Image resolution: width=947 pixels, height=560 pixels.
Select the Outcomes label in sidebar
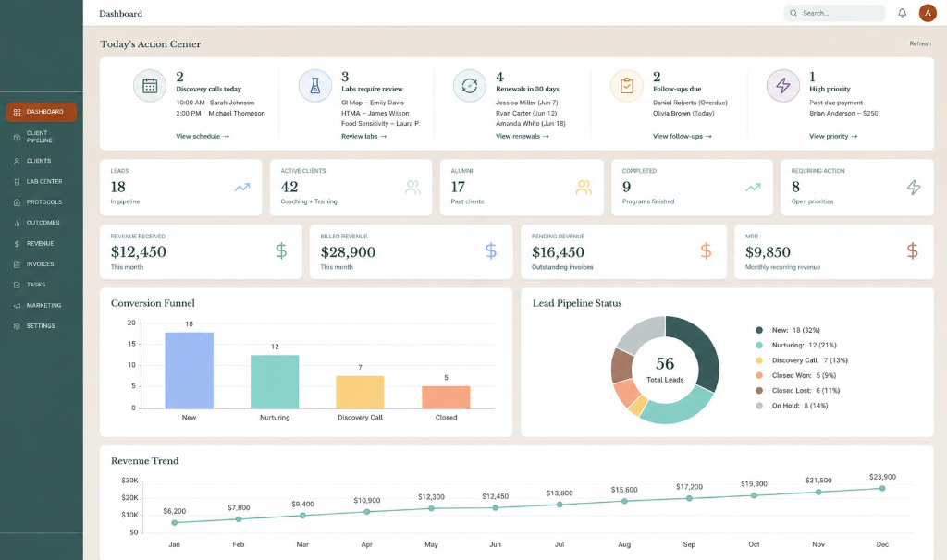click(43, 223)
